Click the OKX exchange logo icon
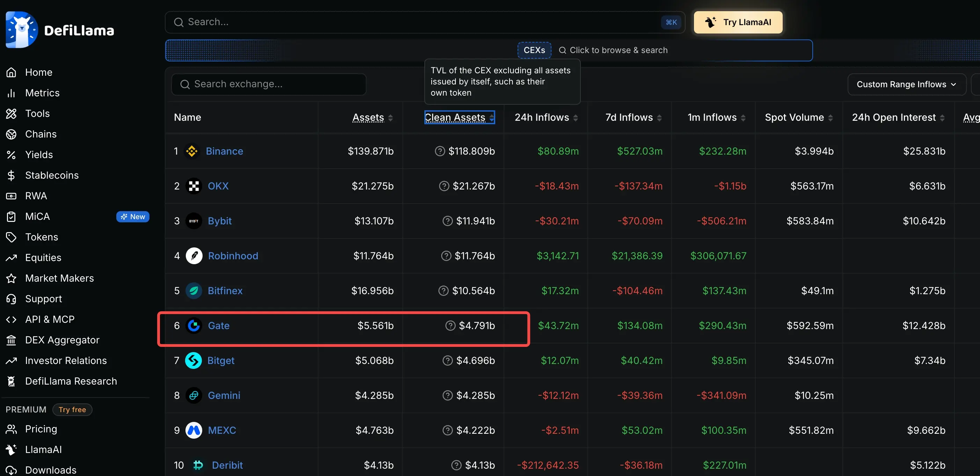980x476 pixels. (193, 186)
